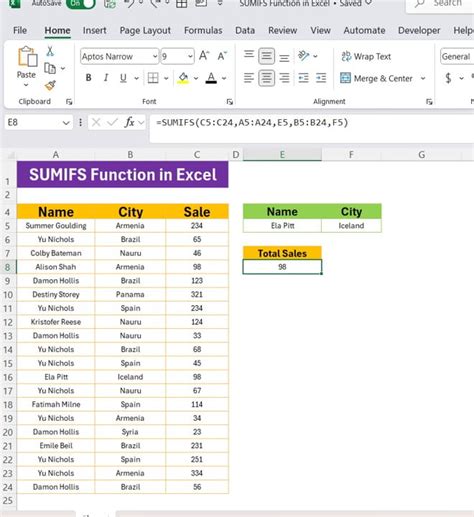
Task: Open Merge & Center dropdown arrow
Action: [423, 78]
